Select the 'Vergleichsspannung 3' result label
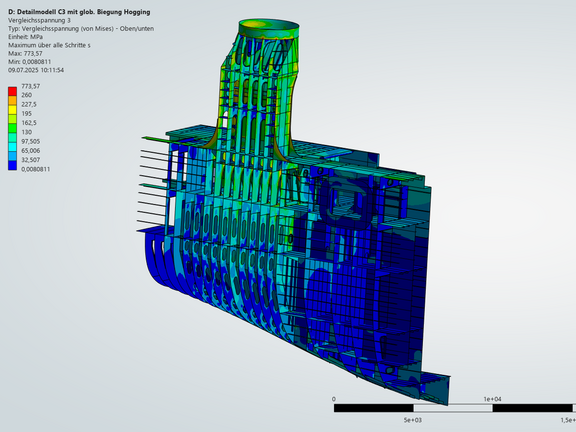The width and height of the screenshot is (576, 432). point(39,20)
